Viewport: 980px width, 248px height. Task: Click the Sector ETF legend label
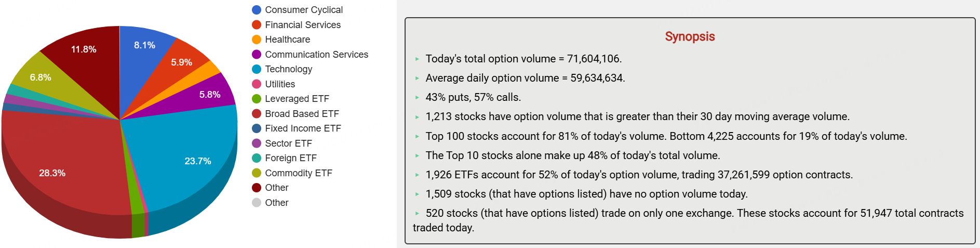288,143
